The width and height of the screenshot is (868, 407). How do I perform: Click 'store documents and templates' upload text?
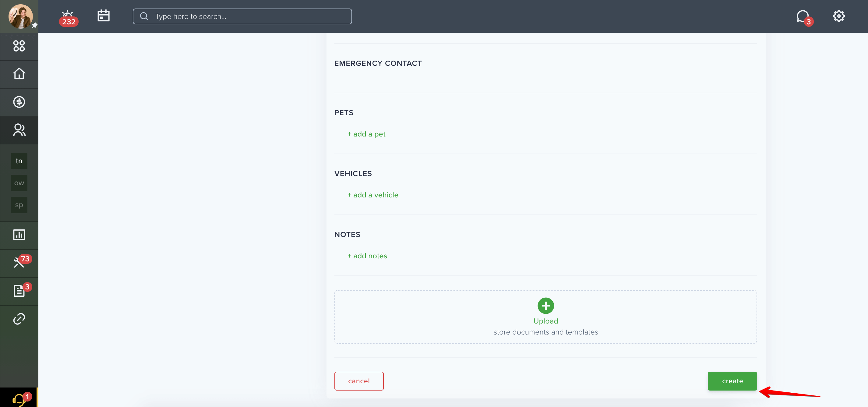(545, 332)
